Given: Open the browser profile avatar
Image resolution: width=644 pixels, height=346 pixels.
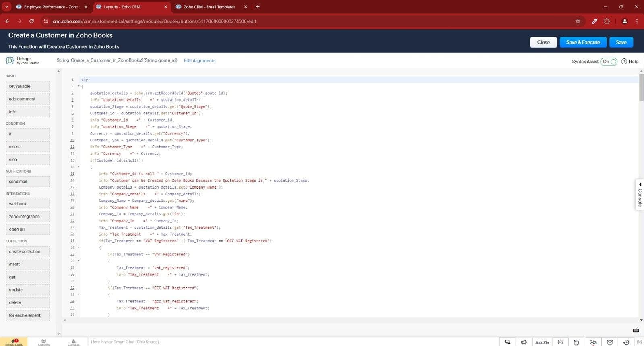Looking at the screenshot, I should (x=625, y=21).
